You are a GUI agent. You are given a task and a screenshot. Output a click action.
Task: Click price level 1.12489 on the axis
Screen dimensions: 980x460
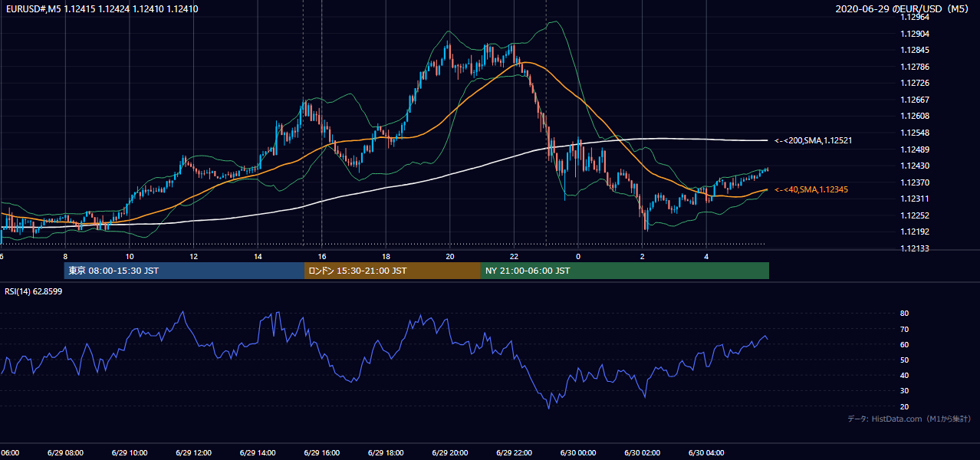[914, 149]
